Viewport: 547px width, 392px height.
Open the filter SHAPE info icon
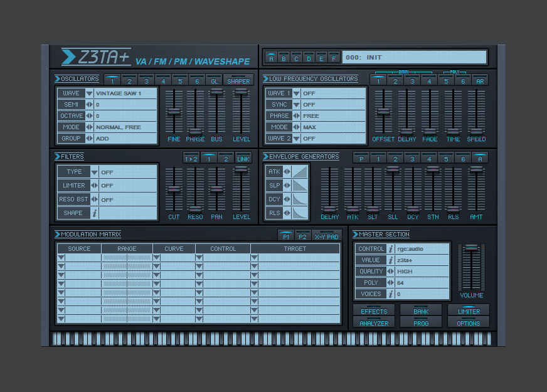(x=95, y=213)
